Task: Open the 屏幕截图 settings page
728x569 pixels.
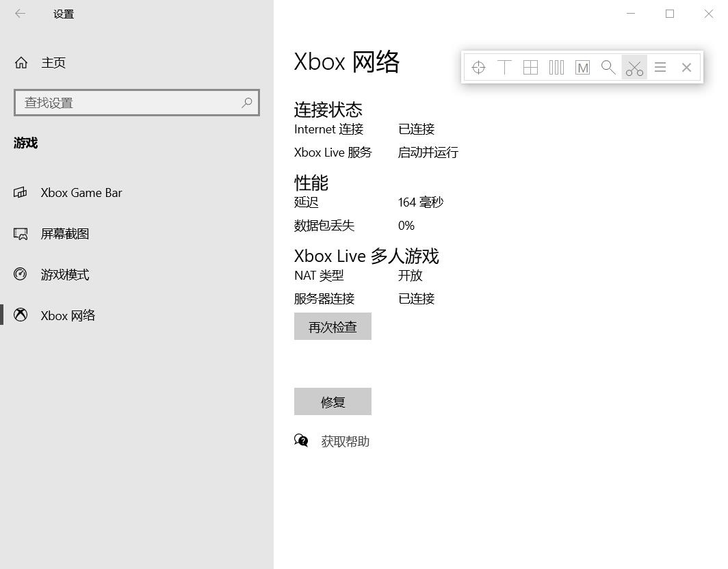Action: pos(137,233)
